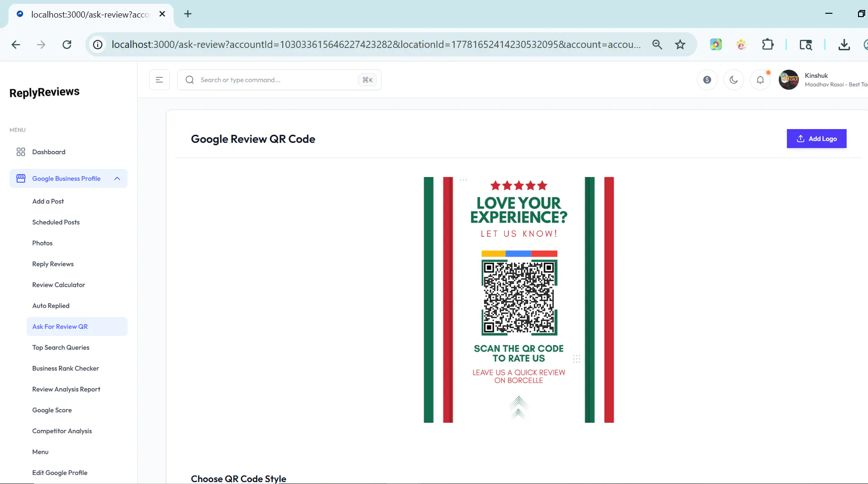Screen dimensions: 868x484
Task: Click the colorful square extension icon
Action: click(716, 45)
